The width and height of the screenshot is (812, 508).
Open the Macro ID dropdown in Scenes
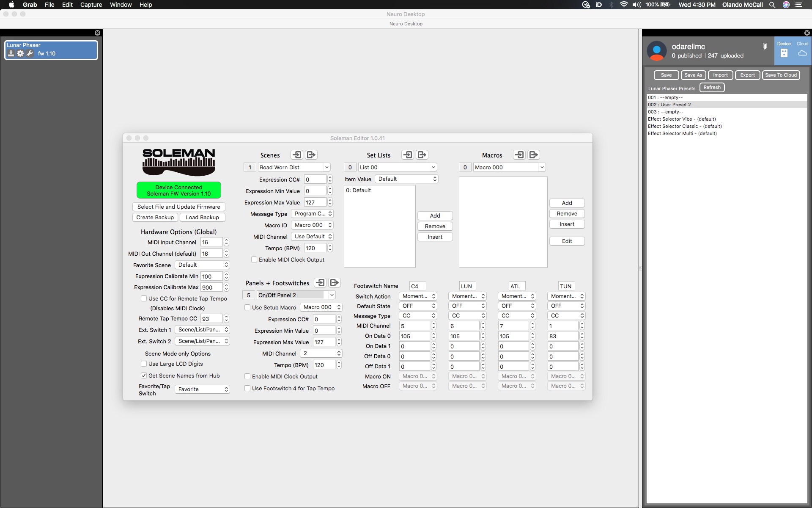[x=312, y=225]
